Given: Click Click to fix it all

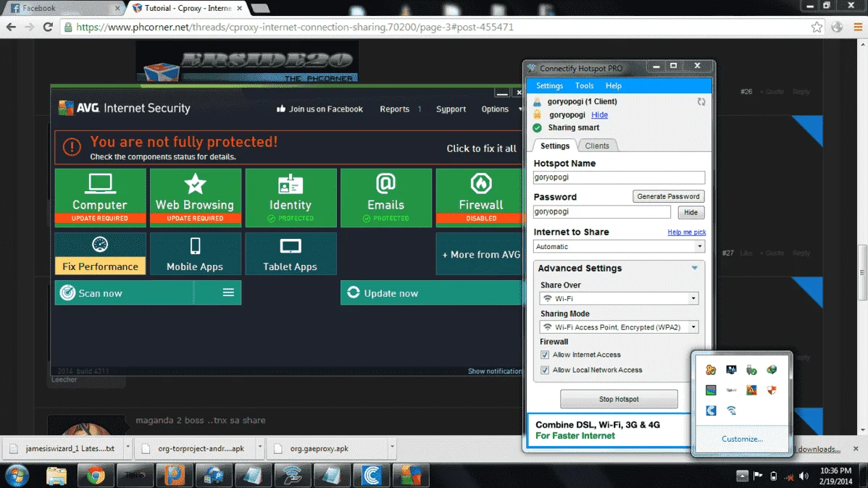Looking at the screenshot, I should coord(481,148).
